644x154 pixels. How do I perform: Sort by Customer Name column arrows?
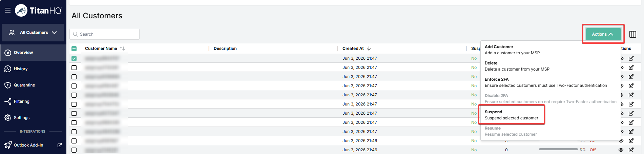tap(122, 49)
